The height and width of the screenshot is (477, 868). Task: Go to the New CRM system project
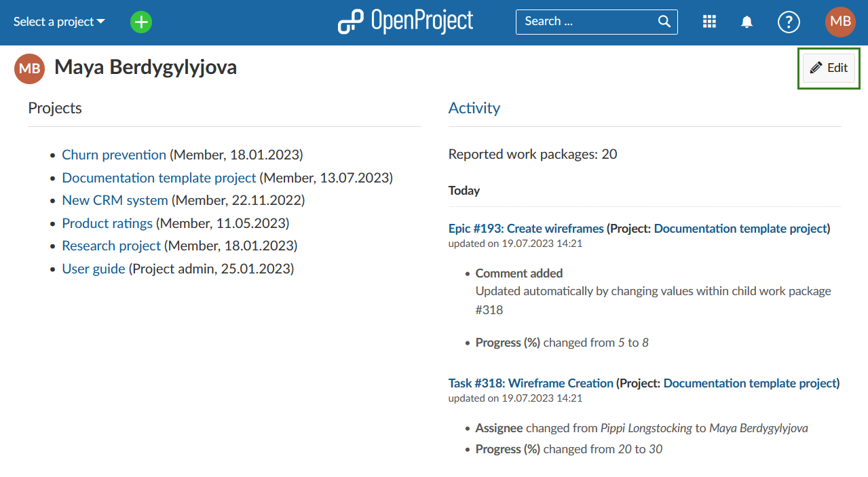pos(115,200)
